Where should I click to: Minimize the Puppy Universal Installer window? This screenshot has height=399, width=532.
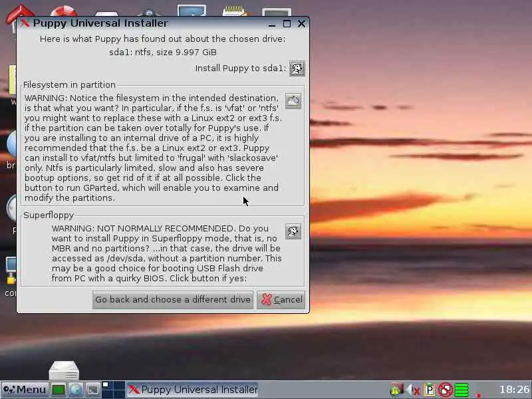271,24
